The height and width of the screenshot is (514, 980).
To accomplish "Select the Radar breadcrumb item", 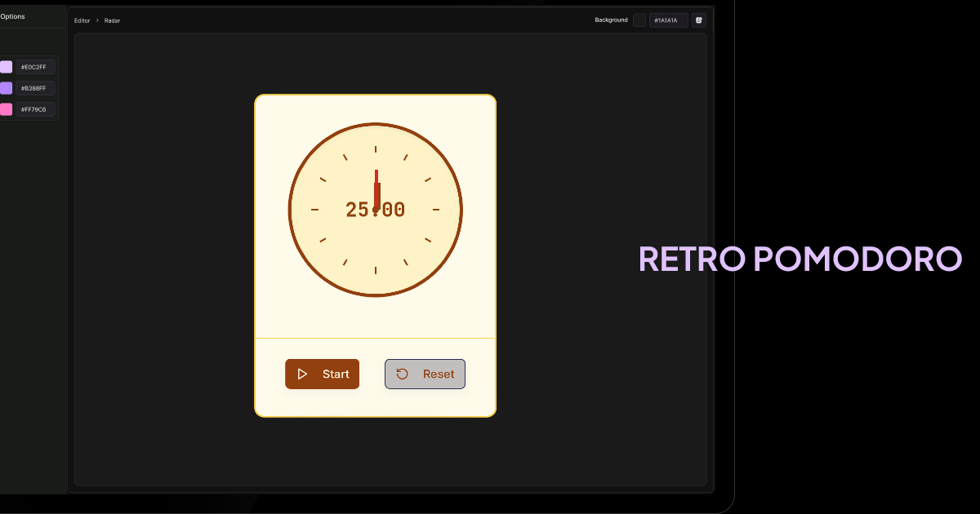I will tap(112, 20).
